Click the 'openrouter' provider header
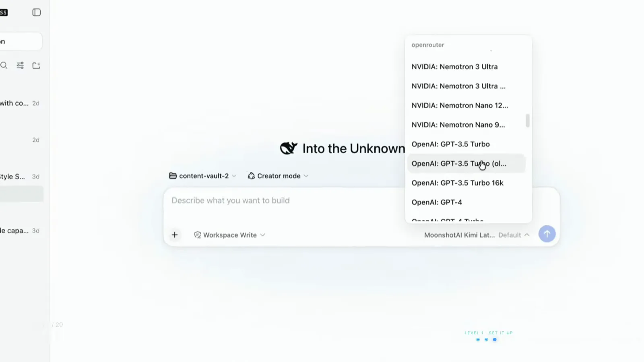 [428, 45]
